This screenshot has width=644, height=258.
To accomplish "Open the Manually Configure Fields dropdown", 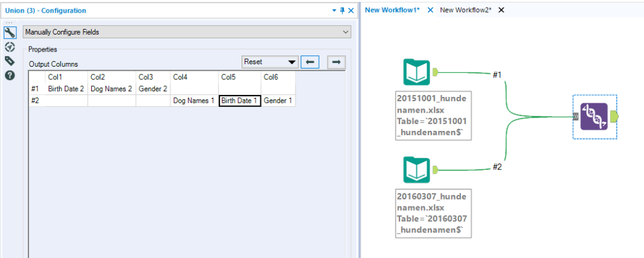I will pos(187,31).
